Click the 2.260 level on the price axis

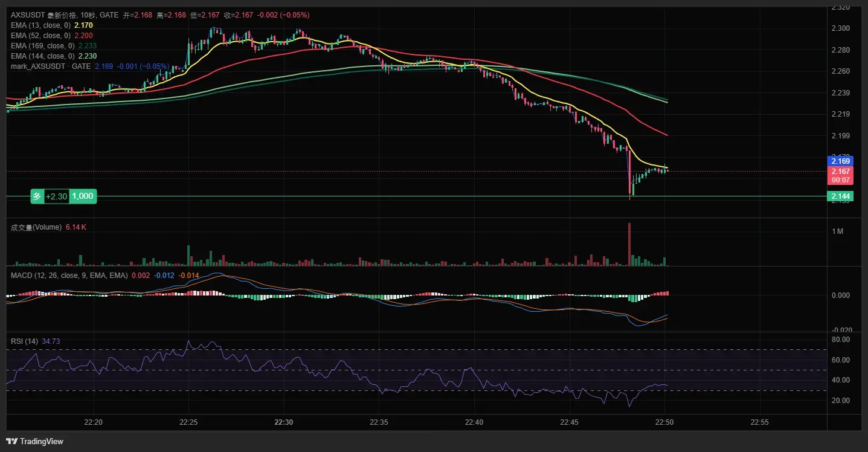(841, 71)
